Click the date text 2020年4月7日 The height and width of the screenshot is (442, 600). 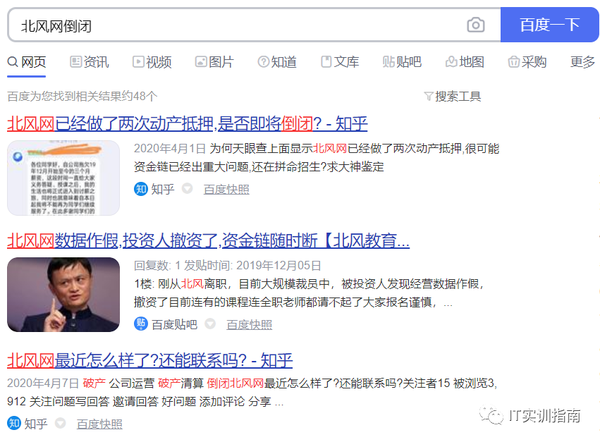[x=43, y=383]
